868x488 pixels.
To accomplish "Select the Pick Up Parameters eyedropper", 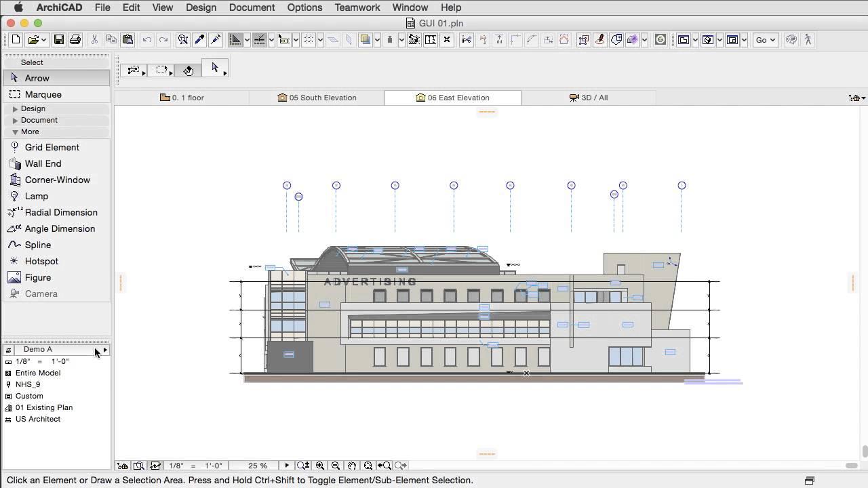I will (x=199, y=40).
